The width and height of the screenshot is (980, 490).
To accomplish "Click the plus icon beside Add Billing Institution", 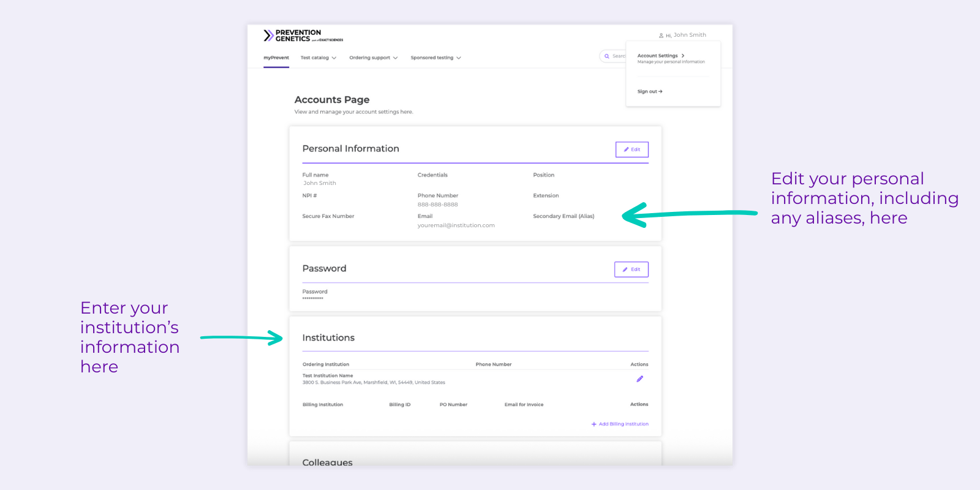I will click(x=594, y=424).
